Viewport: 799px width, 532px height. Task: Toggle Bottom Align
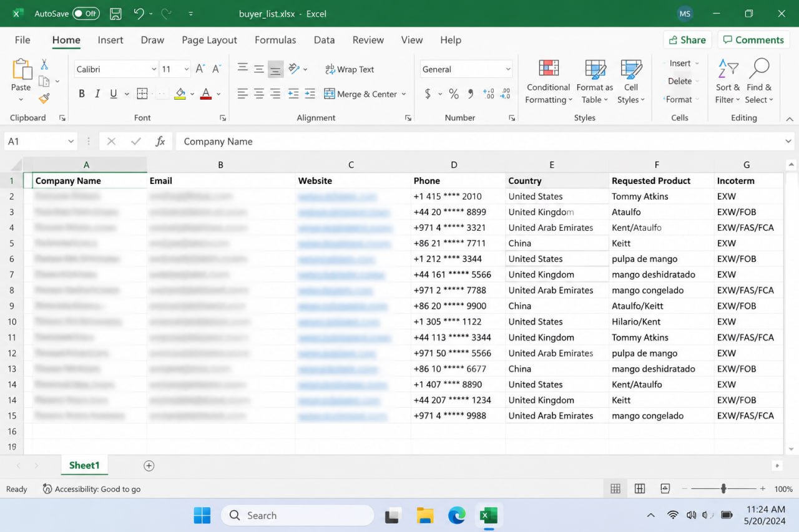pos(275,69)
